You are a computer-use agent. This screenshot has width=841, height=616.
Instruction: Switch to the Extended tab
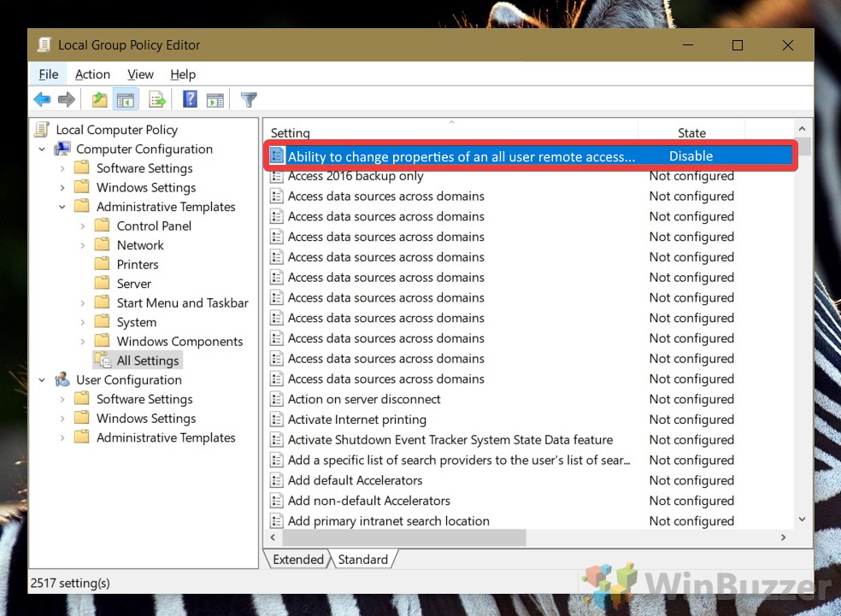click(297, 559)
